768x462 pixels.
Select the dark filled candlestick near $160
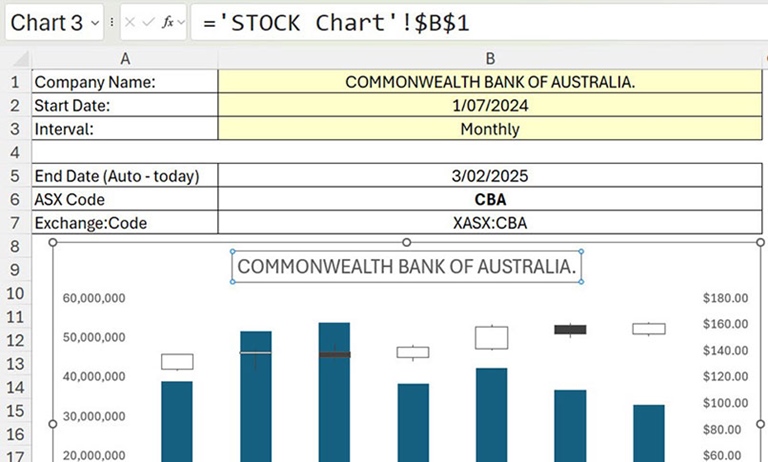tap(570, 330)
